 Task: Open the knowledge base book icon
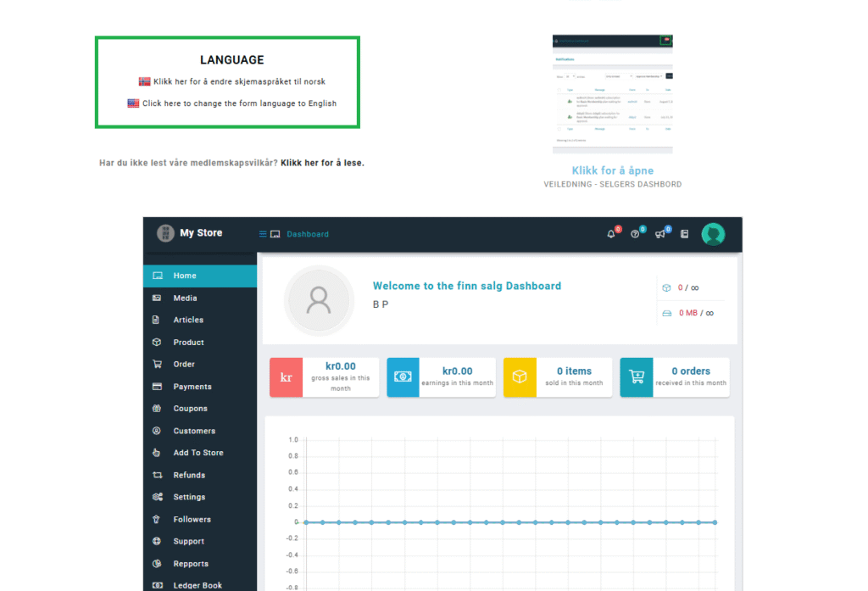(685, 234)
